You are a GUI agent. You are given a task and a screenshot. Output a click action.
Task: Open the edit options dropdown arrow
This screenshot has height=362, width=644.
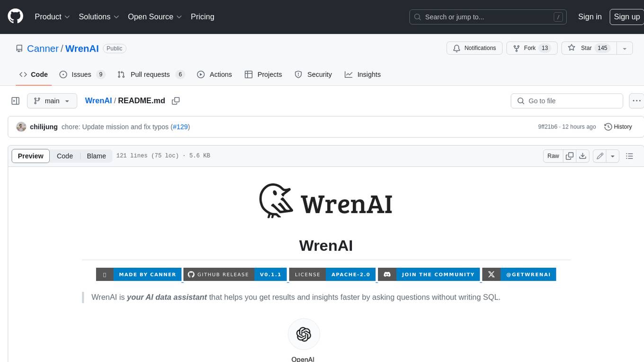[613, 156]
